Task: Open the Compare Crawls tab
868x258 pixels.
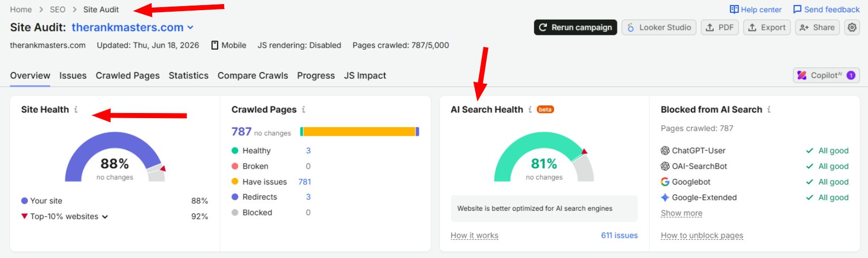Action: [x=253, y=76]
